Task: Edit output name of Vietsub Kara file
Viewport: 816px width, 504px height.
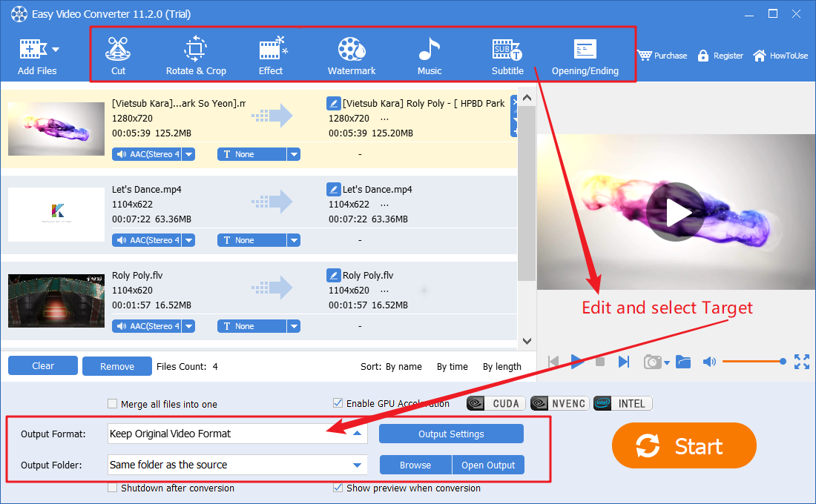Action: pyautogui.click(x=333, y=103)
